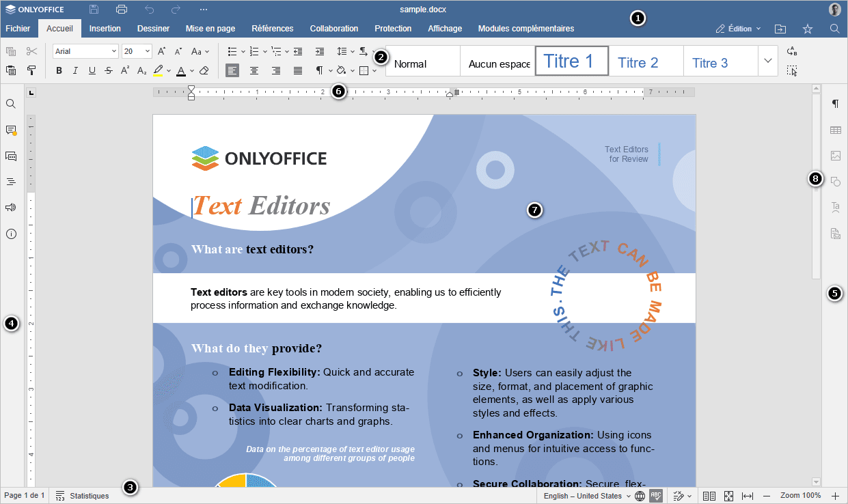Fit the document to page

pos(728,496)
